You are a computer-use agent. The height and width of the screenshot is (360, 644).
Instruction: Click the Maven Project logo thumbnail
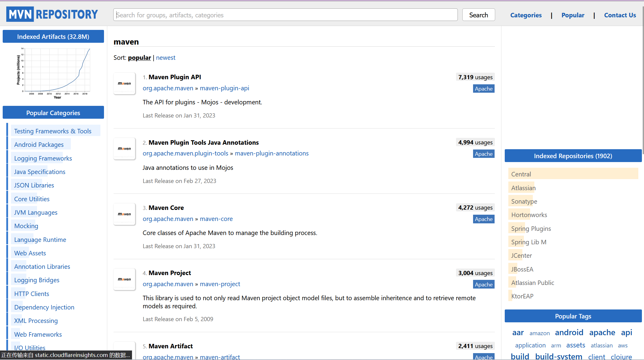click(124, 279)
